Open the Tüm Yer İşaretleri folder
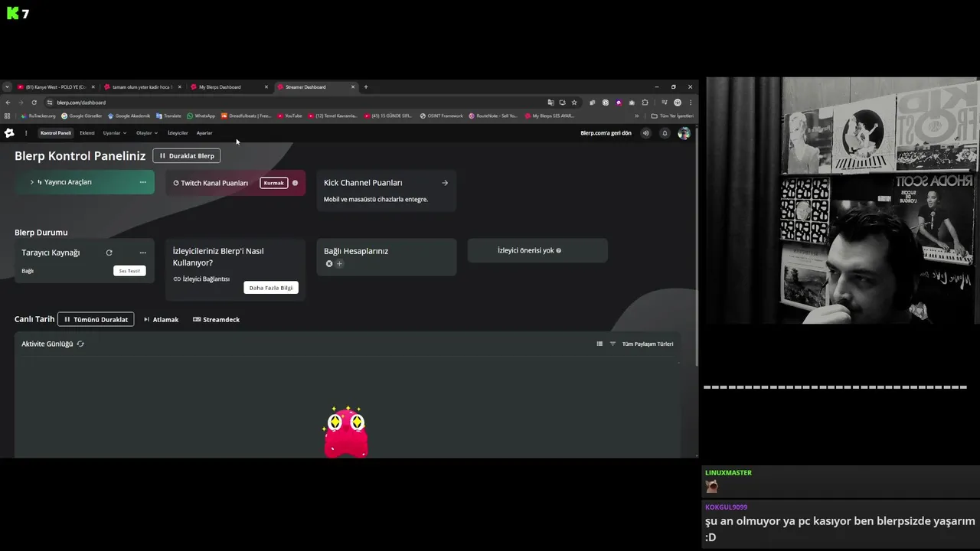 click(x=672, y=116)
